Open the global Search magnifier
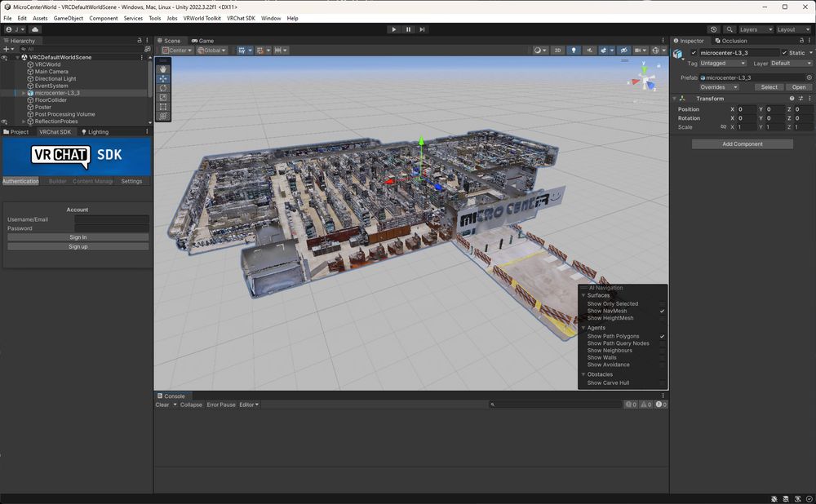This screenshot has height=504, width=816. click(730, 29)
